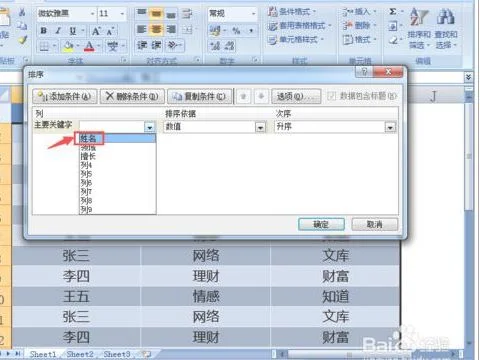Click the Cut scissors icon
The image size is (480, 360).
(22, 13)
